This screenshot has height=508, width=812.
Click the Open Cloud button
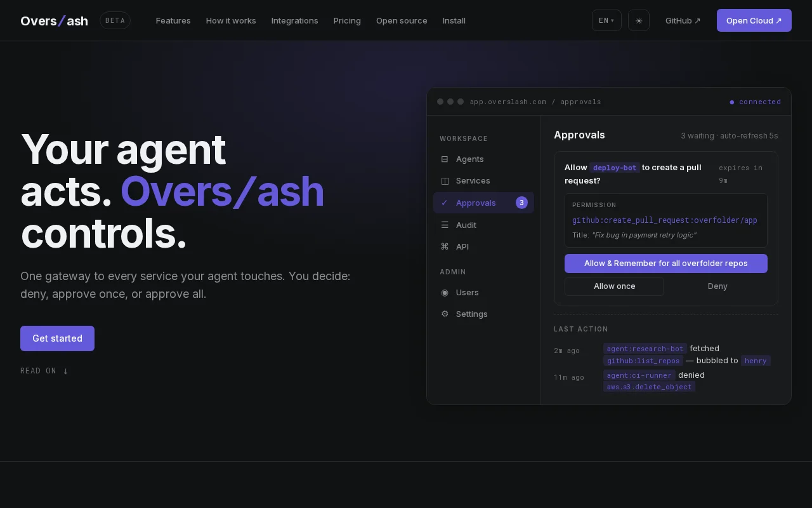tap(754, 20)
